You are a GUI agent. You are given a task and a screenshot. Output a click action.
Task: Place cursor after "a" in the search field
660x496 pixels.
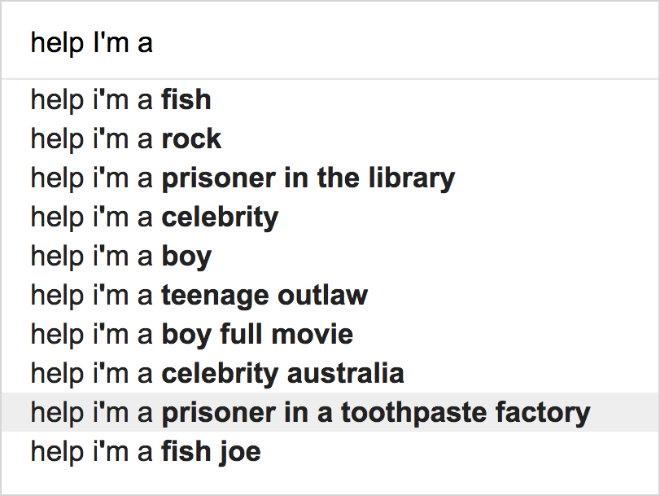point(153,43)
